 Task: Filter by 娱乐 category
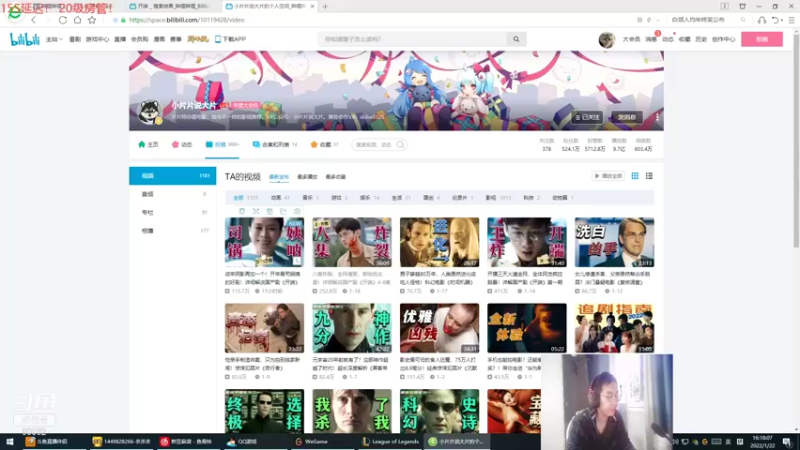[x=369, y=198]
